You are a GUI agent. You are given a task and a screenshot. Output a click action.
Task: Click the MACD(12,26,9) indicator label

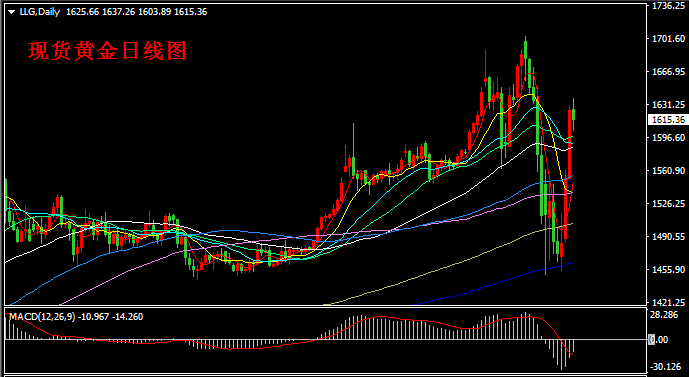tap(42, 317)
